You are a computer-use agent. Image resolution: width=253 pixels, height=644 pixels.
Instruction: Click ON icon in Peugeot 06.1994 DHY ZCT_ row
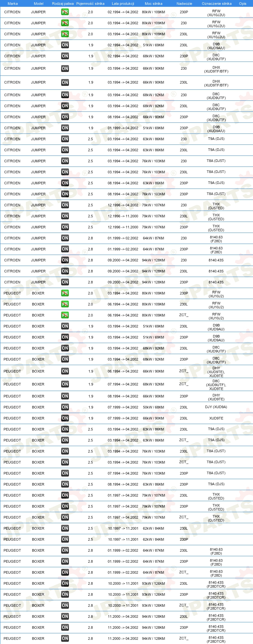[x=65, y=371]
